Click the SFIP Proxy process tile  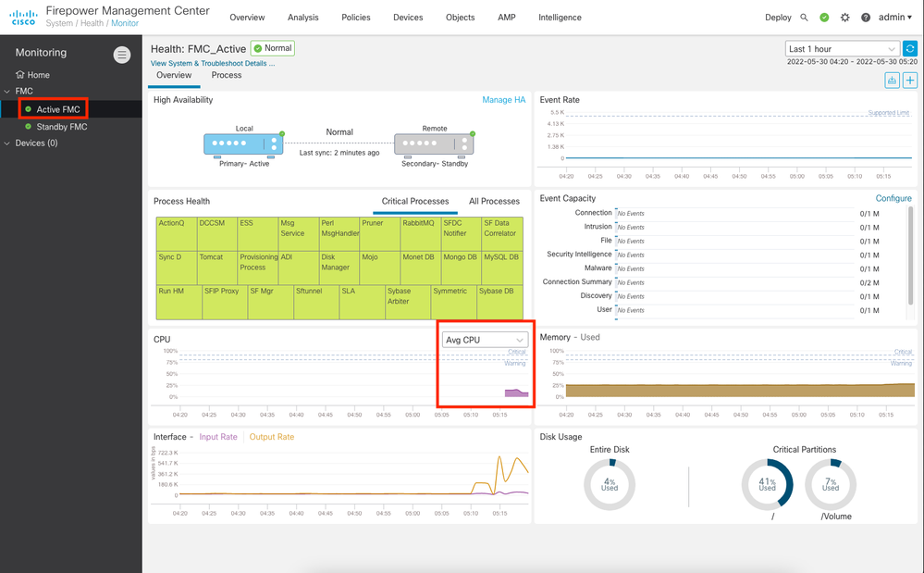pyautogui.click(x=225, y=303)
